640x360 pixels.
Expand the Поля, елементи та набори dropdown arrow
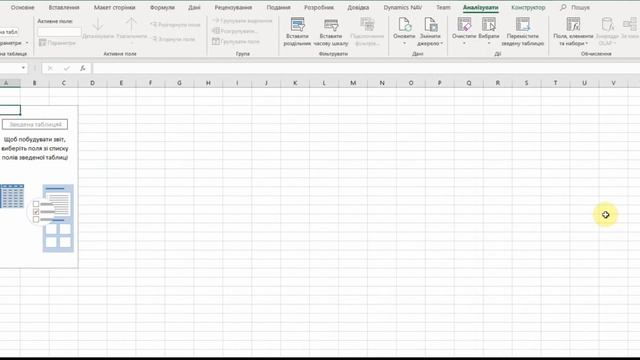click(x=587, y=43)
